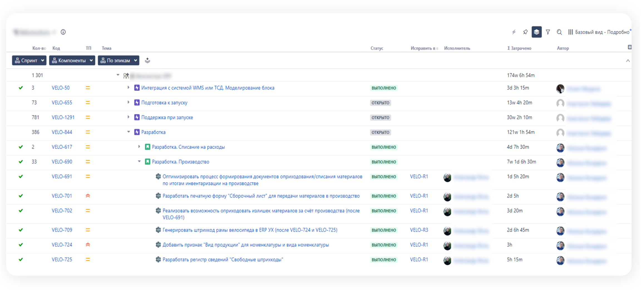The height and width of the screenshot is (290, 644).
Task: Open the Компоненты grouping dropdown
Action: (x=72, y=60)
